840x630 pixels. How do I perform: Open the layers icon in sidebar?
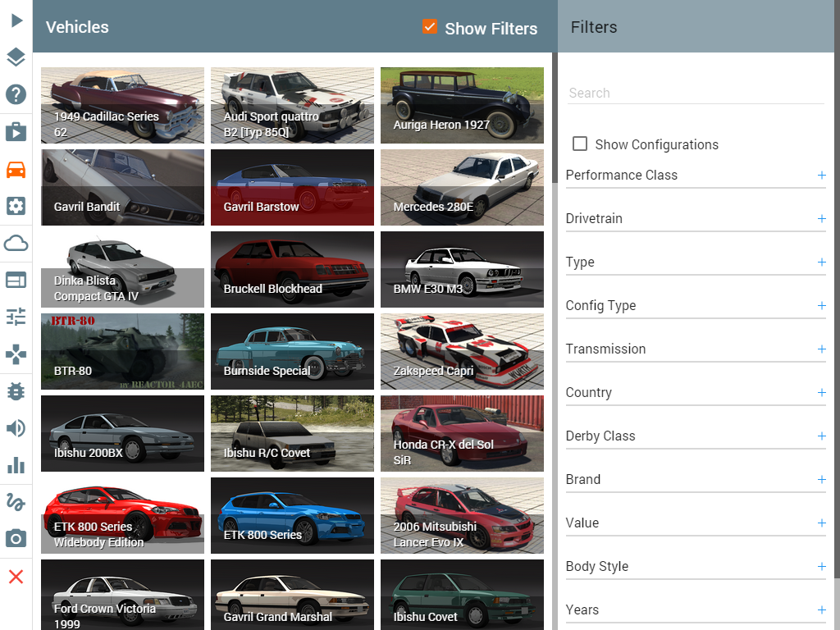click(16, 57)
